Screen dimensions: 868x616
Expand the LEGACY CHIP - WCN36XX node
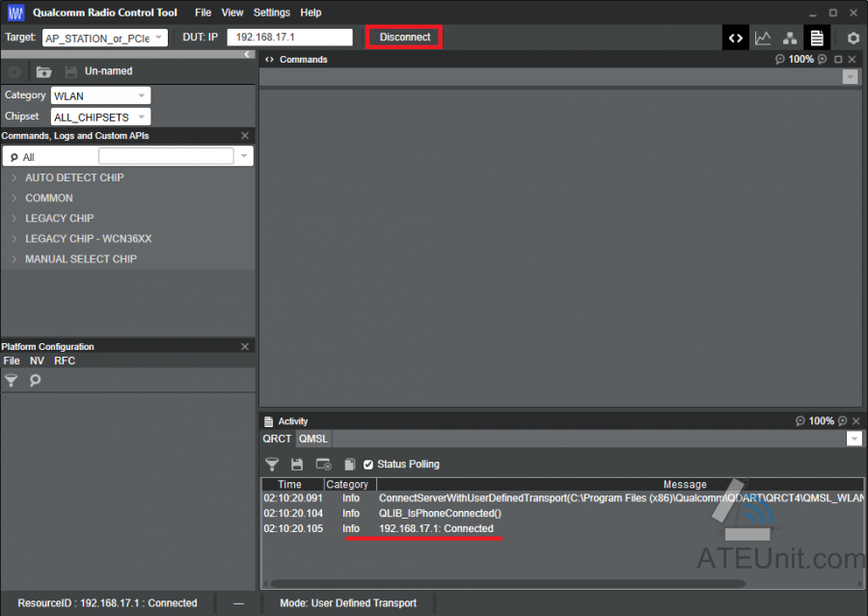point(14,238)
